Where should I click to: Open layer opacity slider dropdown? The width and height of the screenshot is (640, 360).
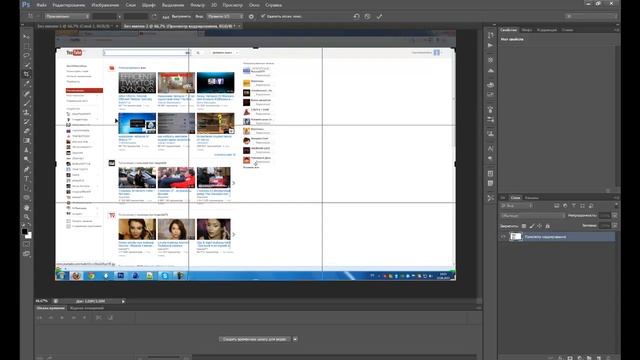click(615, 216)
